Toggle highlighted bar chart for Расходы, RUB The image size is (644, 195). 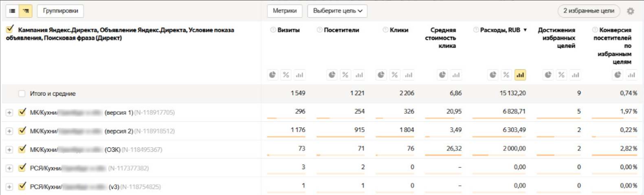520,75
